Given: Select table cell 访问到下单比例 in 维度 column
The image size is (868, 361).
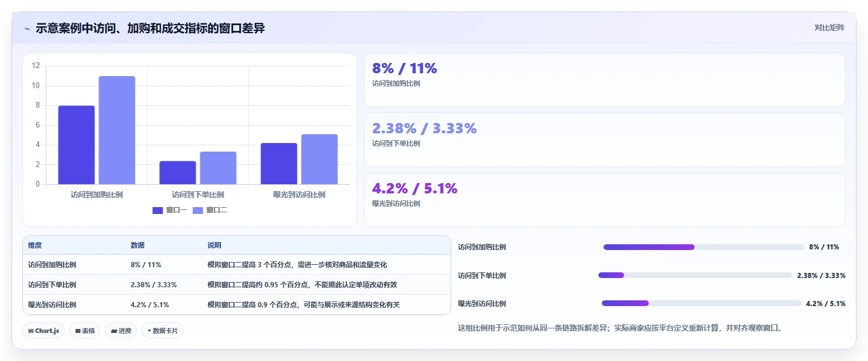Looking at the screenshot, I should [x=52, y=285].
